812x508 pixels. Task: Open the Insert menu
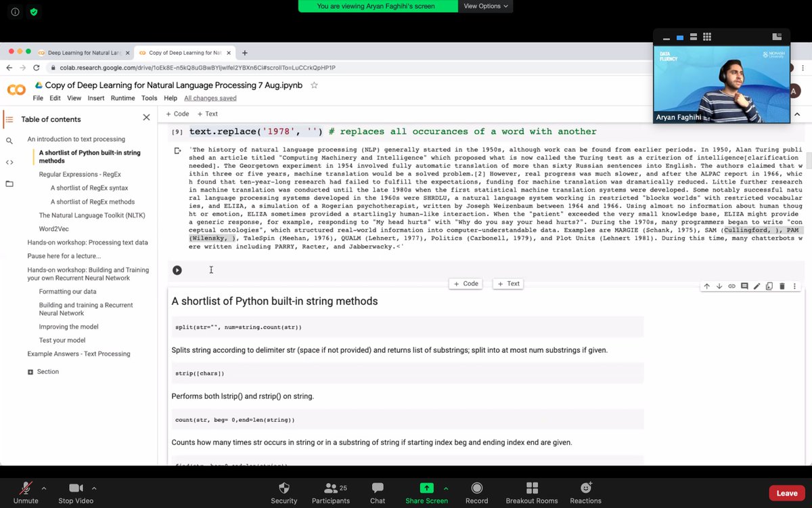[x=96, y=98]
